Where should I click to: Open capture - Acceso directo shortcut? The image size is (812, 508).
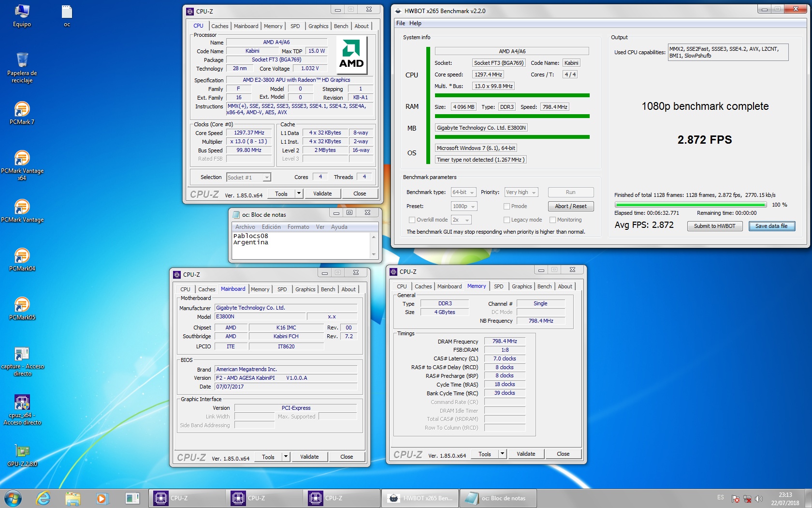(x=22, y=361)
